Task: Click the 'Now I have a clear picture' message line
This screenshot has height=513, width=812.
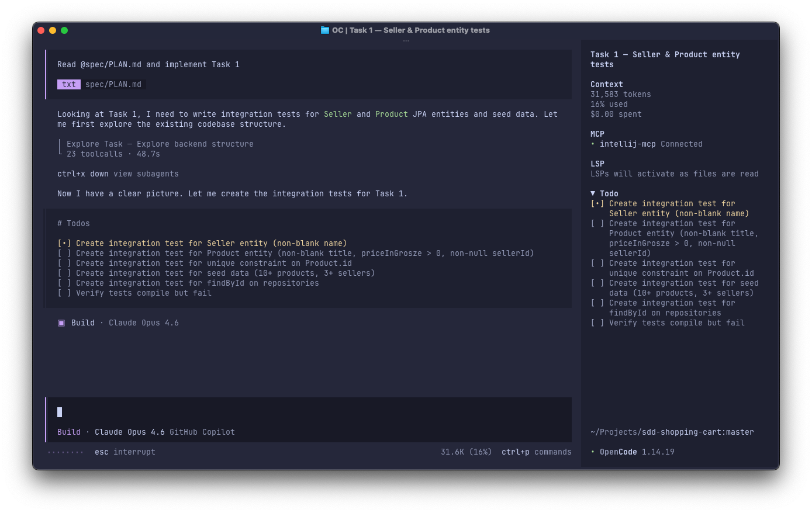Action: [x=233, y=193]
